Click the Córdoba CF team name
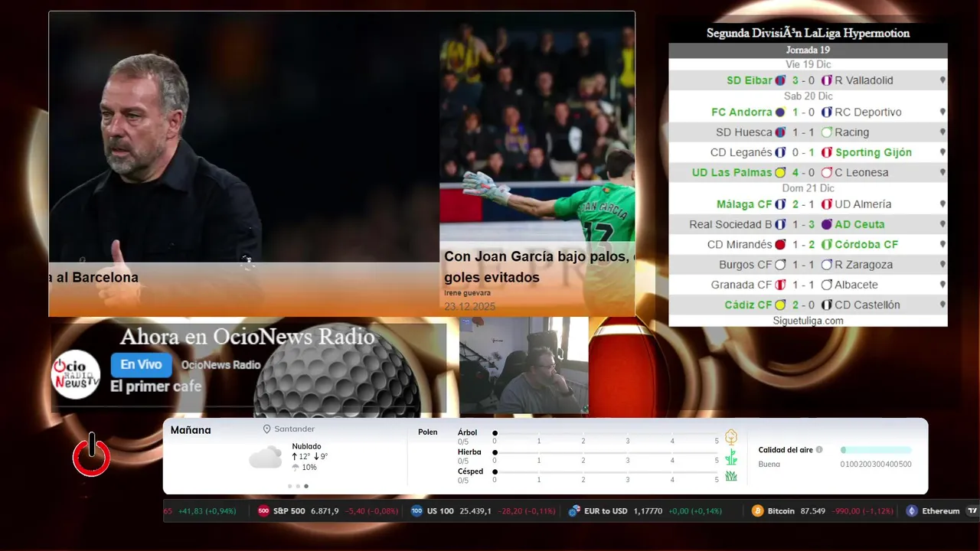This screenshot has width=980, height=551. point(867,245)
